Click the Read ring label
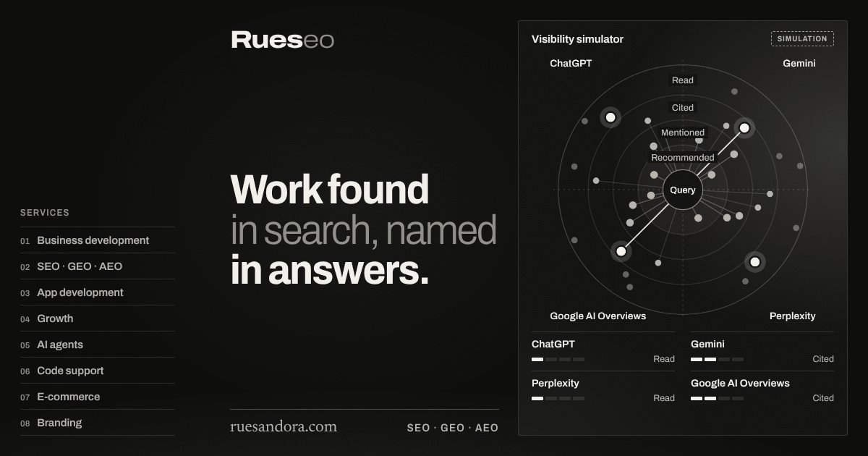 tap(683, 80)
